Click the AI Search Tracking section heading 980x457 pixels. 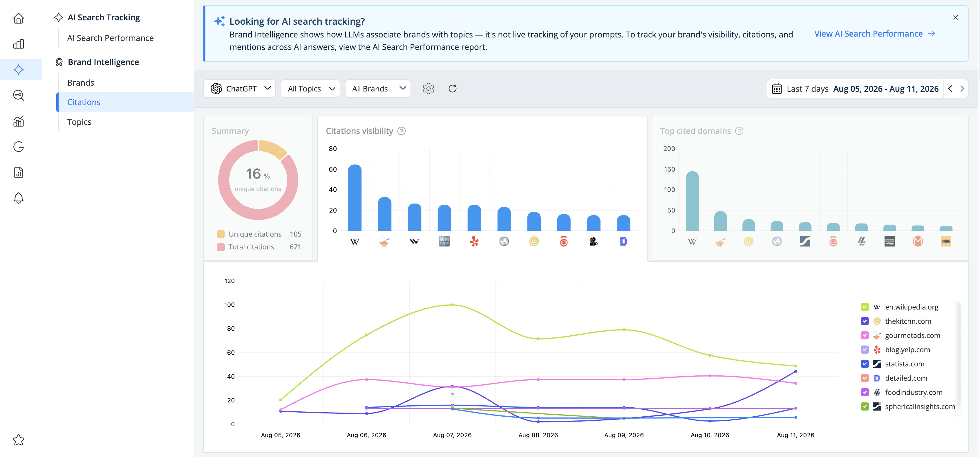coord(104,17)
